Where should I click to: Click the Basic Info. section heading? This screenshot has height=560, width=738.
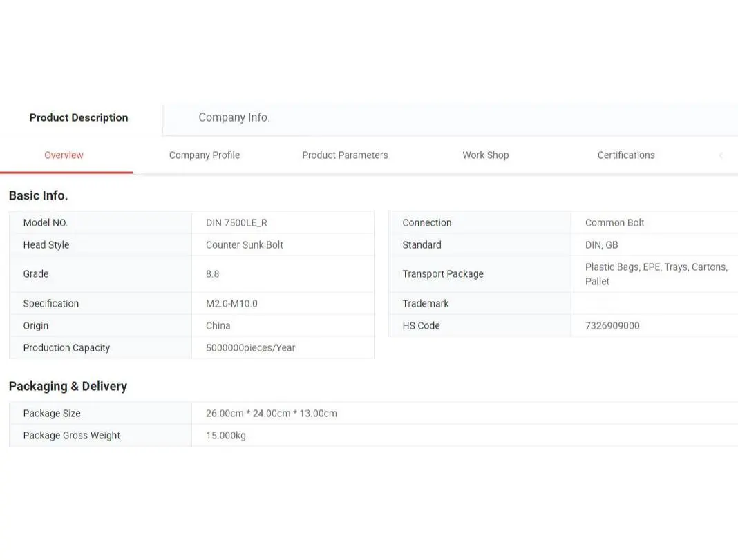(x=39, y=195)
